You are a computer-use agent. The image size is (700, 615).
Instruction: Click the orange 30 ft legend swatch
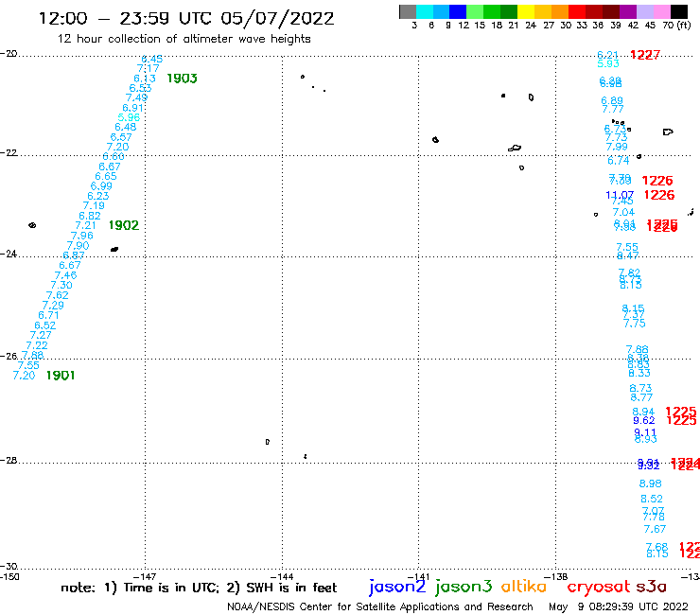click(x=560, y=11)
